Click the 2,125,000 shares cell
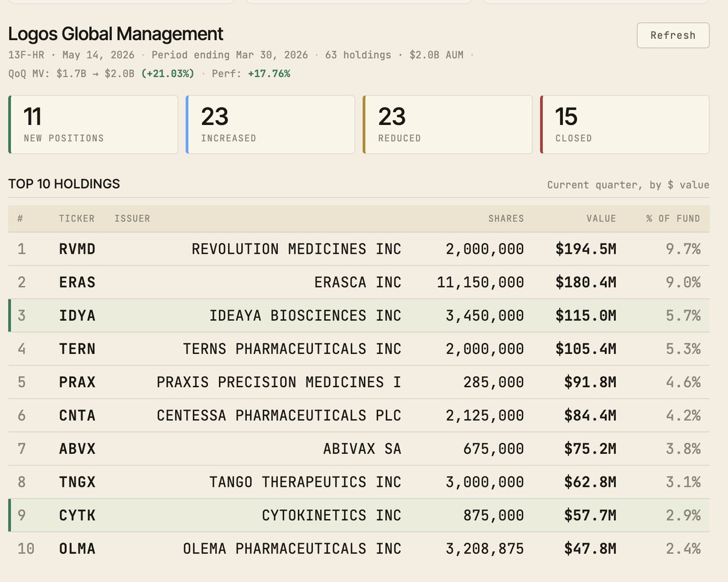This screenshot has height=582, width=728. click(x=485, y=416)
